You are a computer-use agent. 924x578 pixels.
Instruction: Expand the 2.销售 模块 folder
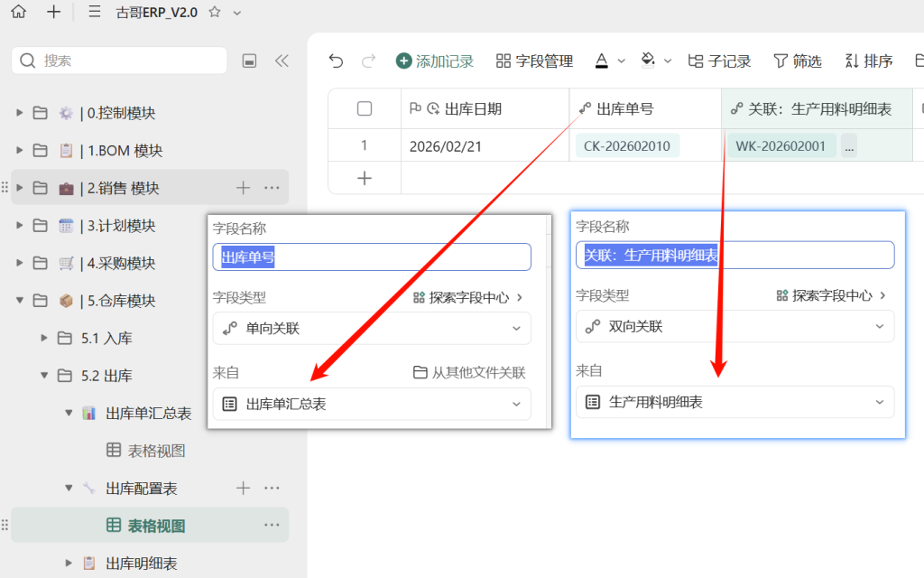point(20,188)
